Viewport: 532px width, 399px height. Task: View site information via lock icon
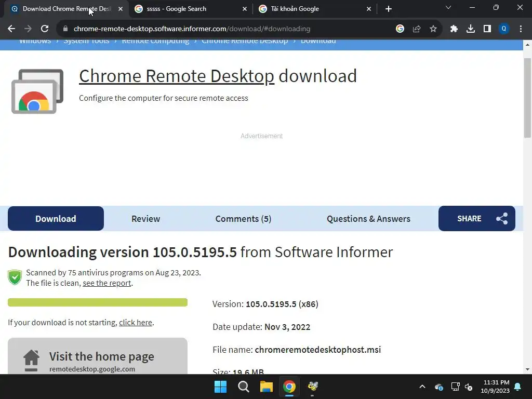click(65, 29)
